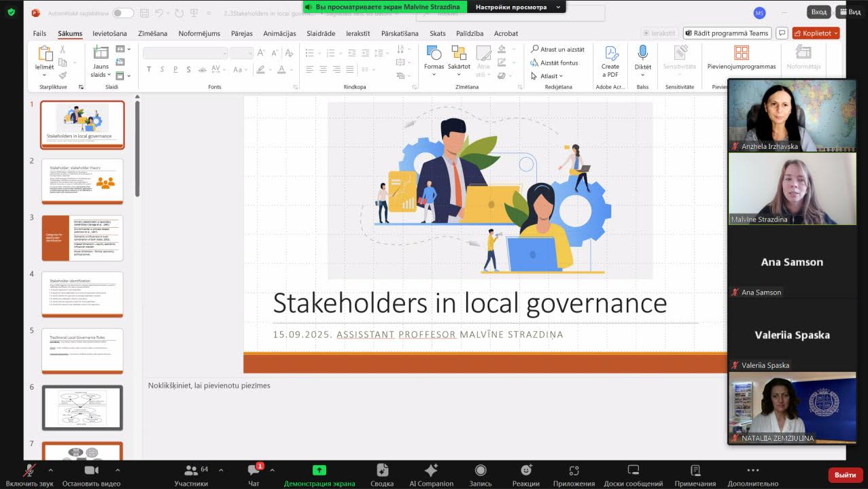Click Aizstāt fontus replace fonts
This screenshot has width=868, height=489.
click(554, 63)
